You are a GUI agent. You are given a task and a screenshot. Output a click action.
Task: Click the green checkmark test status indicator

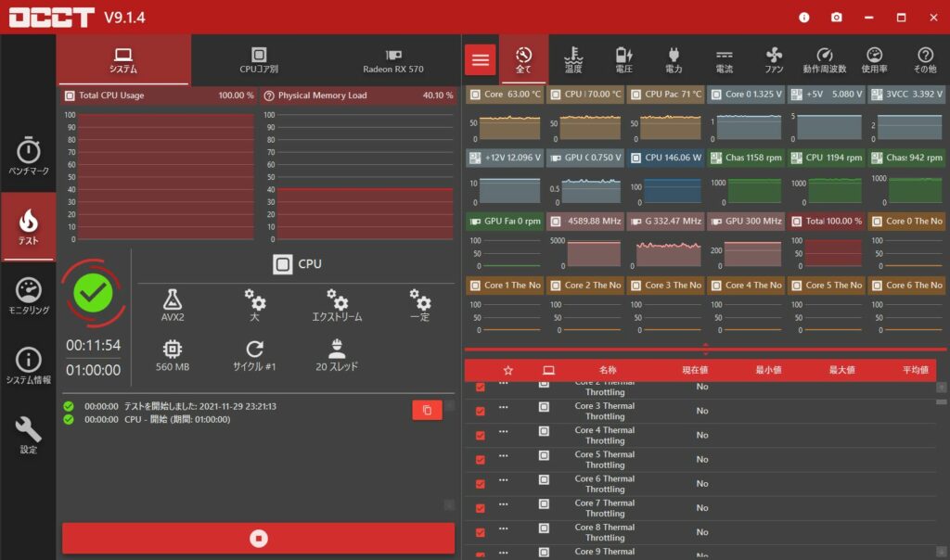coord(94,294)
